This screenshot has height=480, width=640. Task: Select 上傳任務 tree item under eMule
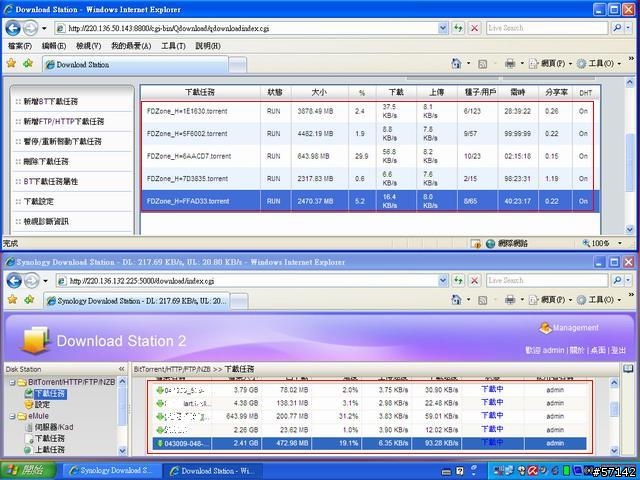coord(49,450)
